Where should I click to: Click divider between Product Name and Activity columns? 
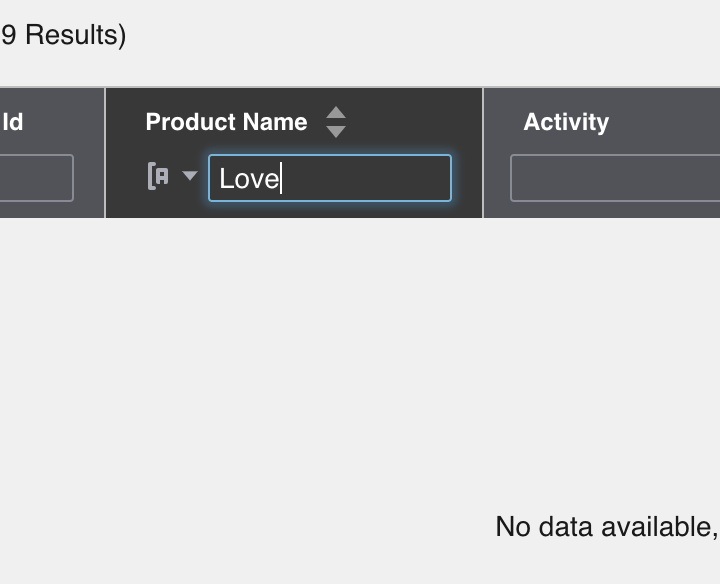(x=483, y=152)
